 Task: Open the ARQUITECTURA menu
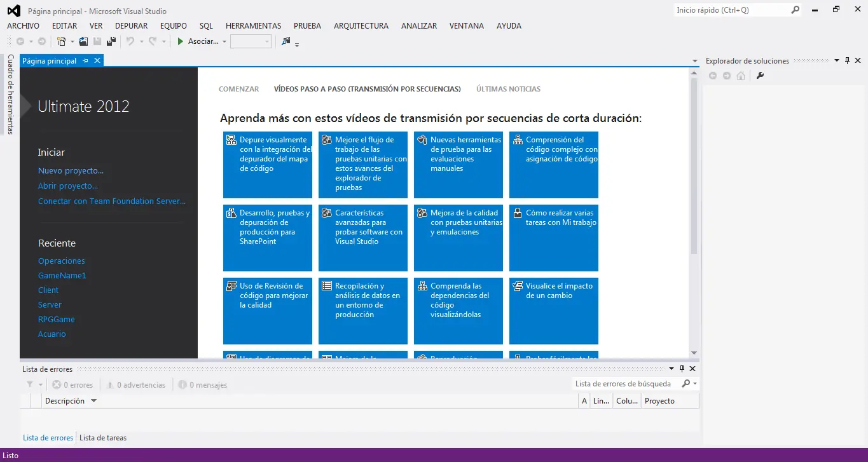pyautogui.click(x=361, y=26)
